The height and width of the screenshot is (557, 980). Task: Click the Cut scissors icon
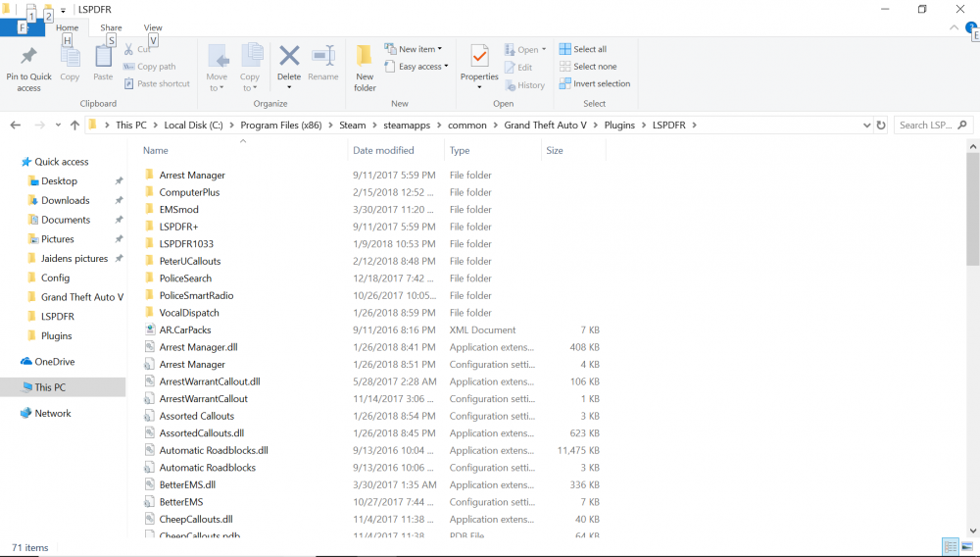pos(128,49)
